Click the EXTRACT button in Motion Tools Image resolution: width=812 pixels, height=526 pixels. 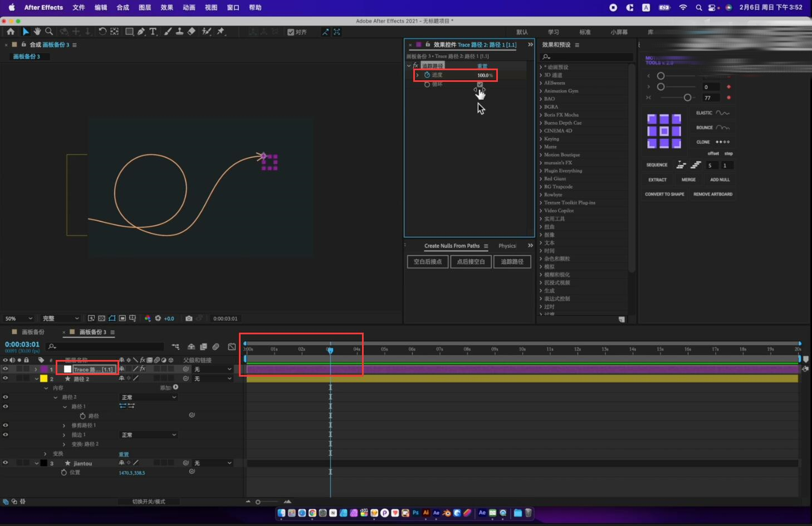click(657, 179)
